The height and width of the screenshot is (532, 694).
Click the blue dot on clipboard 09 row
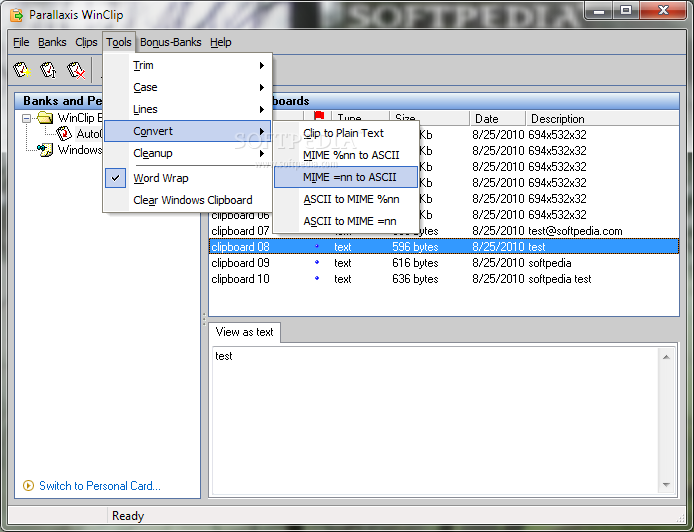tap(317, 262)
